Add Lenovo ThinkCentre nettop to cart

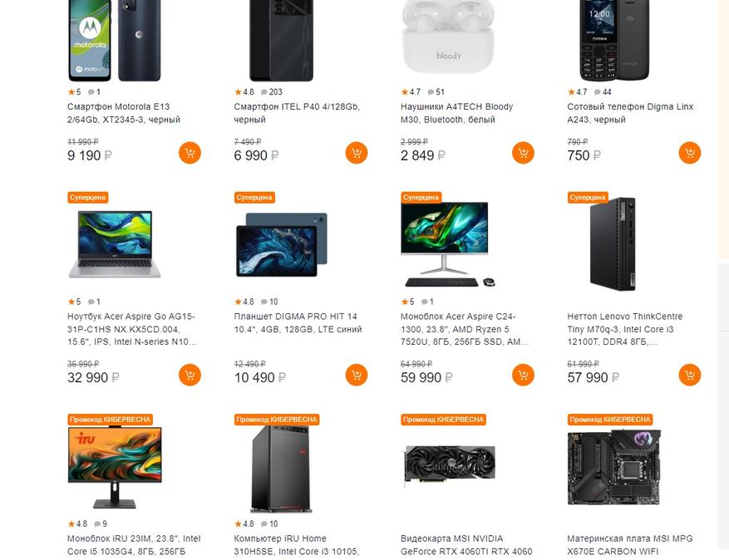(x=690, y=375)
